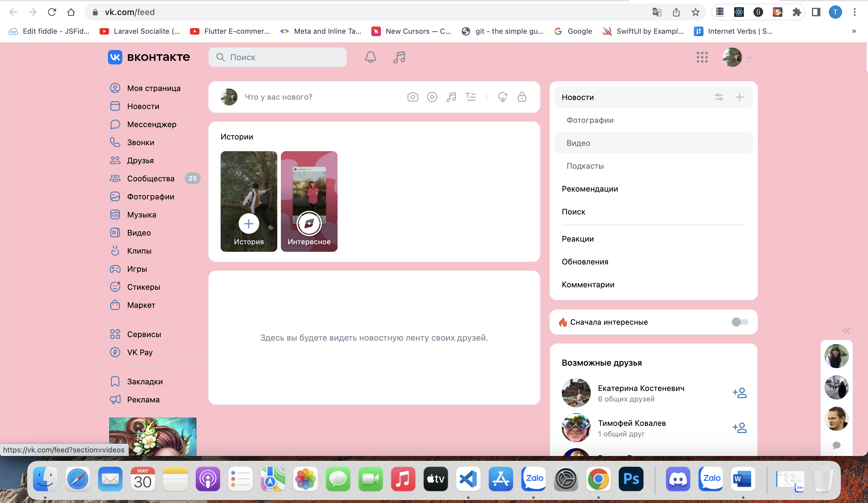Image resolution: width=868 pixels, height=503 pixels.
Task: Open the music player icon in header
Action: [x=399, y=57]
